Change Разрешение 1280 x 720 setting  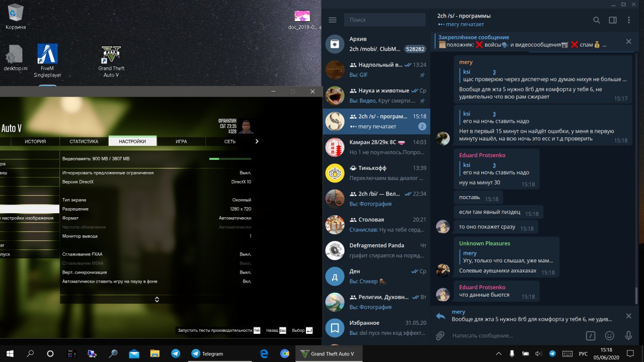point(156,209)
